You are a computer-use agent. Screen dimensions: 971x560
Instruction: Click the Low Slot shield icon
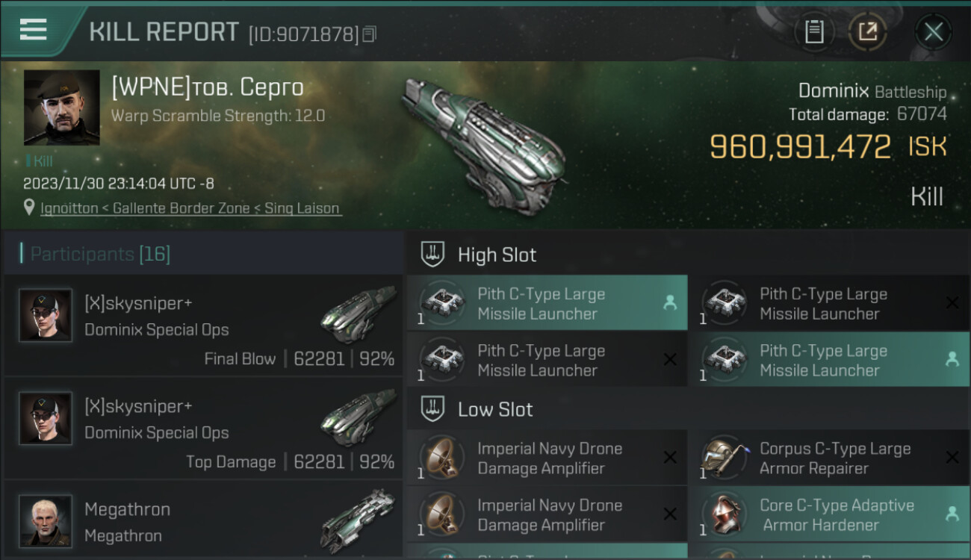[432, 409]
